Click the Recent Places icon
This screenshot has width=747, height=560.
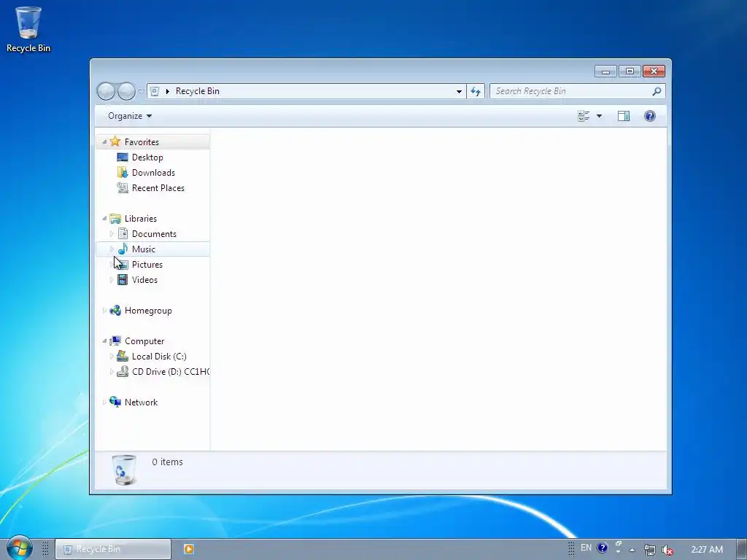pos(123,187)
